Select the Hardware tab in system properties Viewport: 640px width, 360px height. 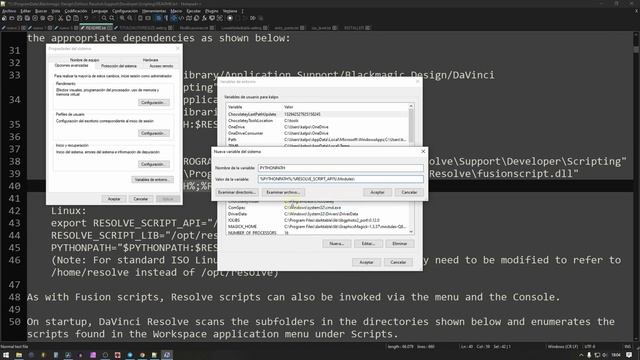tap(150, 60)
